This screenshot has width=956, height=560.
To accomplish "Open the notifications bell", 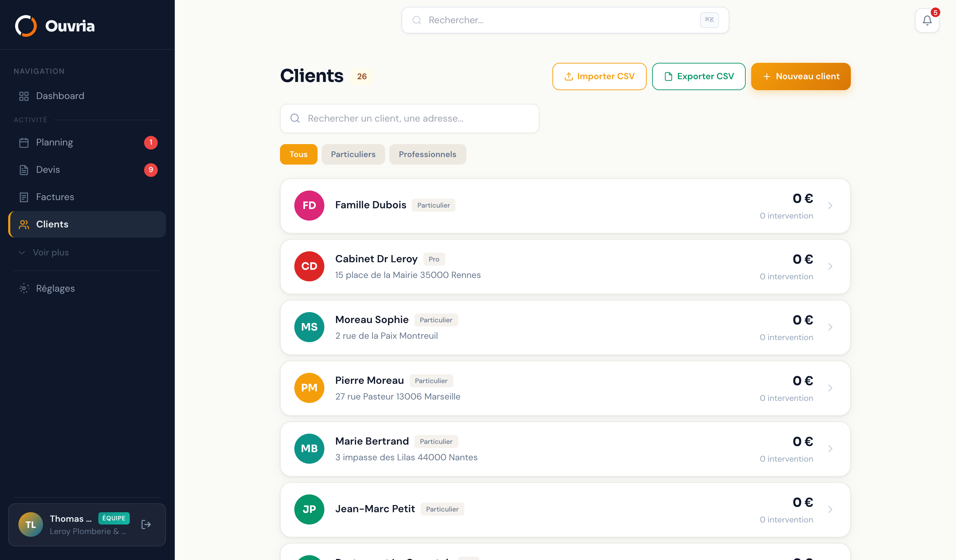I will [x=927, y=20].
